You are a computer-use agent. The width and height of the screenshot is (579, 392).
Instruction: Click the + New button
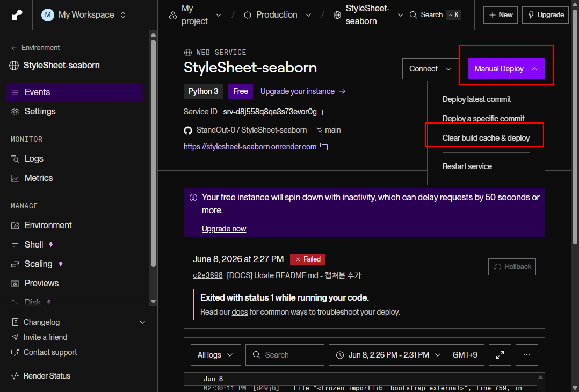coord(501,14)
